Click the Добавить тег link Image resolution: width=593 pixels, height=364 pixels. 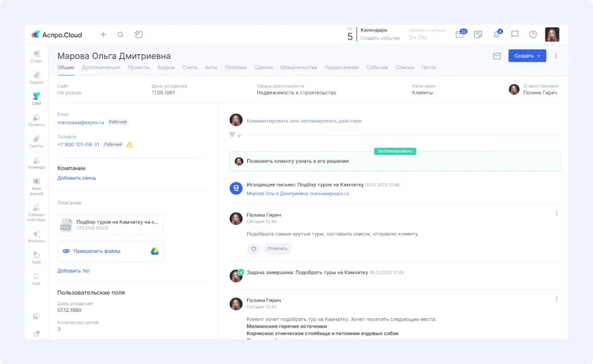point(73,271)
